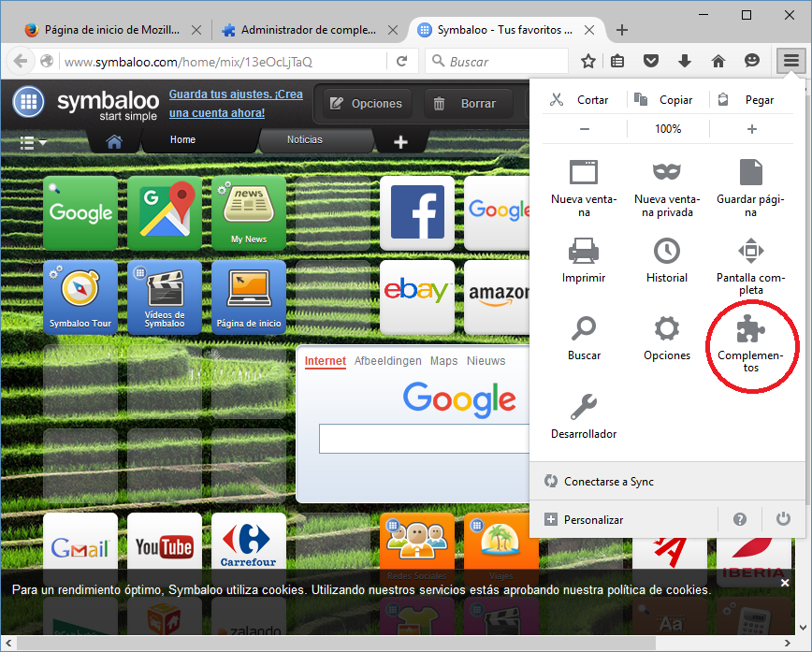
Task: Click Guardar página icon
Action: tap(750, 189)
